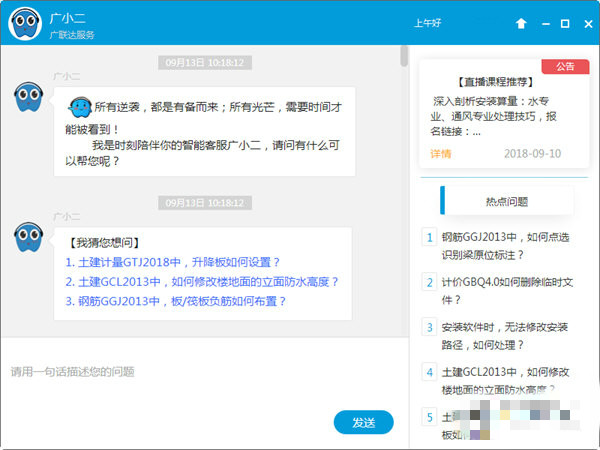Viewport: 600px width, 450px height.
Task: Minimize the chat window
Action: pyautogui.click(x=543, y=23)
